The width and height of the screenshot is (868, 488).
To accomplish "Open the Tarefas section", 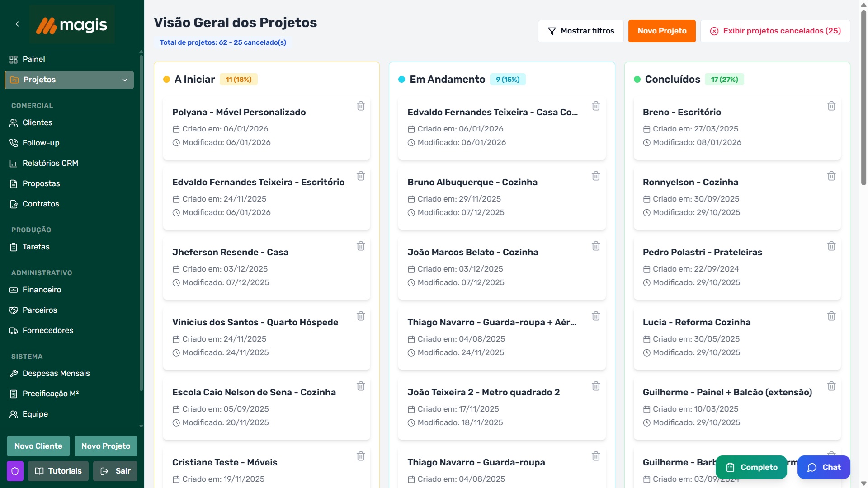I will click(36, 247).
